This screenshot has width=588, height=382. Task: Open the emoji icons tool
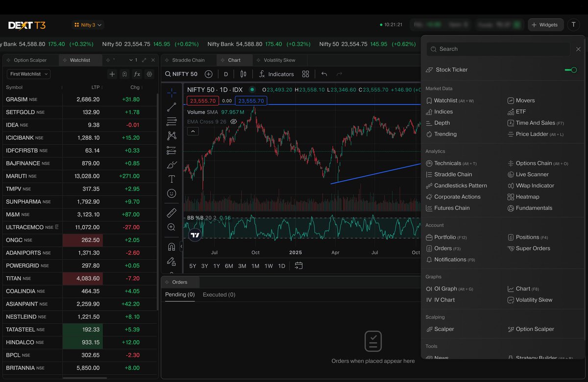(171, 193)
